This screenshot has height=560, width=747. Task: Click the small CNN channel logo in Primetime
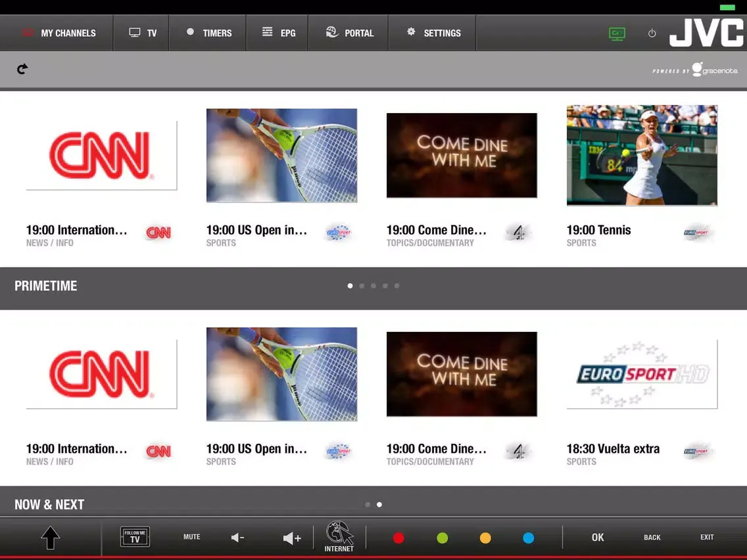pos(158,233)
